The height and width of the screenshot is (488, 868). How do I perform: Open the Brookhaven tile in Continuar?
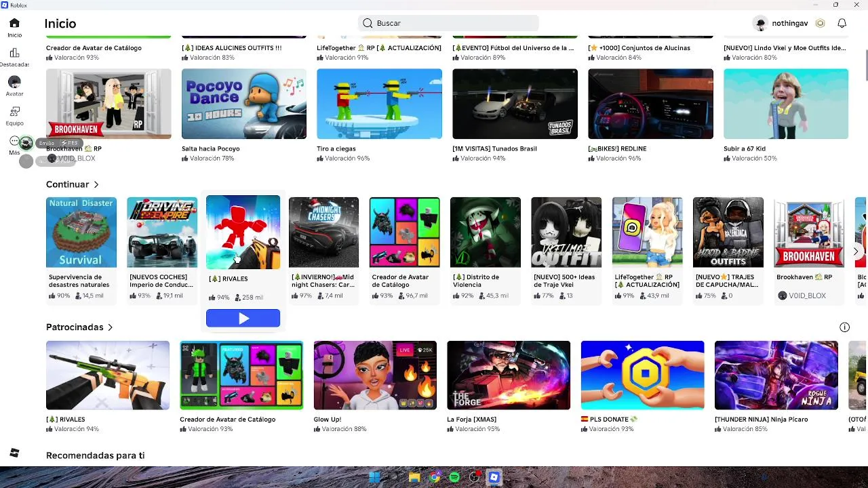coord(809,232)
